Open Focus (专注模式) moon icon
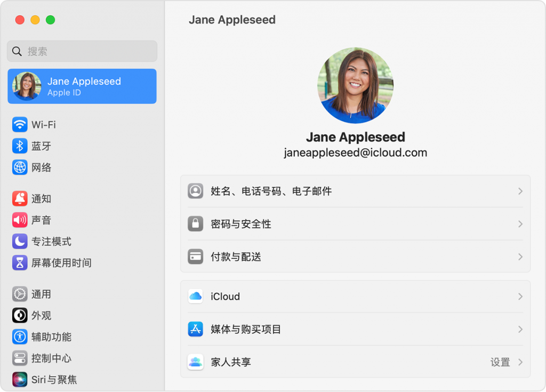Image resolution: width=546 pixels, height=392 pixels. 20,241
